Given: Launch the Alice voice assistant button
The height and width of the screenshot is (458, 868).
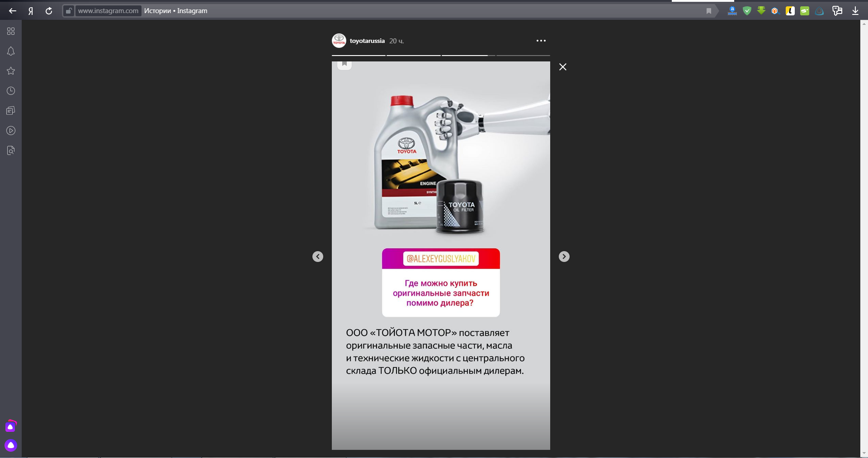Looking at the screenshot, I should tap(11, 445).
